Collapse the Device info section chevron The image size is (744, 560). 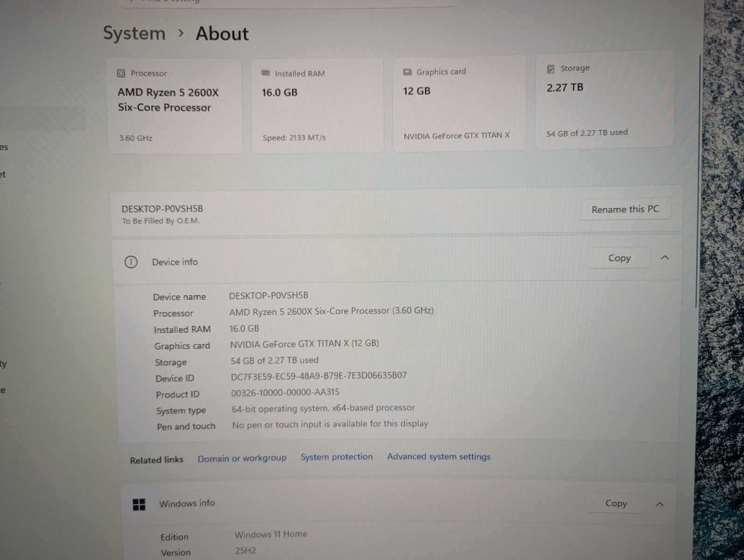665,258
